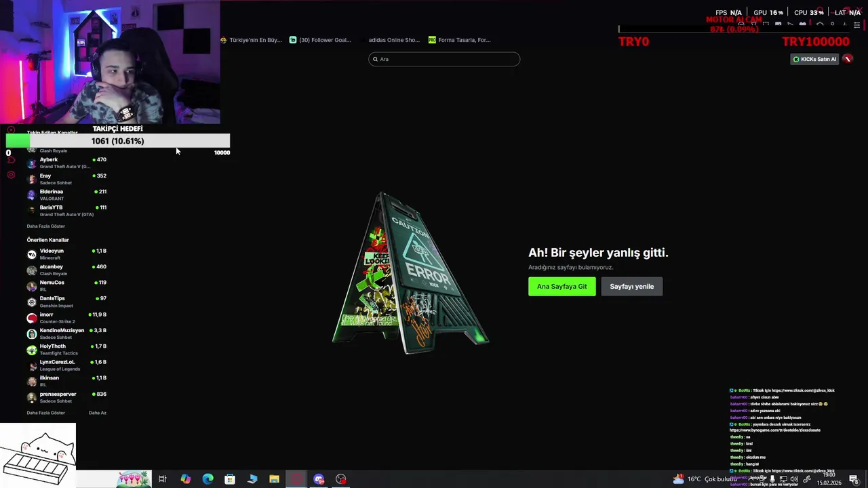Open the Forma Tasarla bookmark
Screen dimensions: 868x488
(459, 40)
